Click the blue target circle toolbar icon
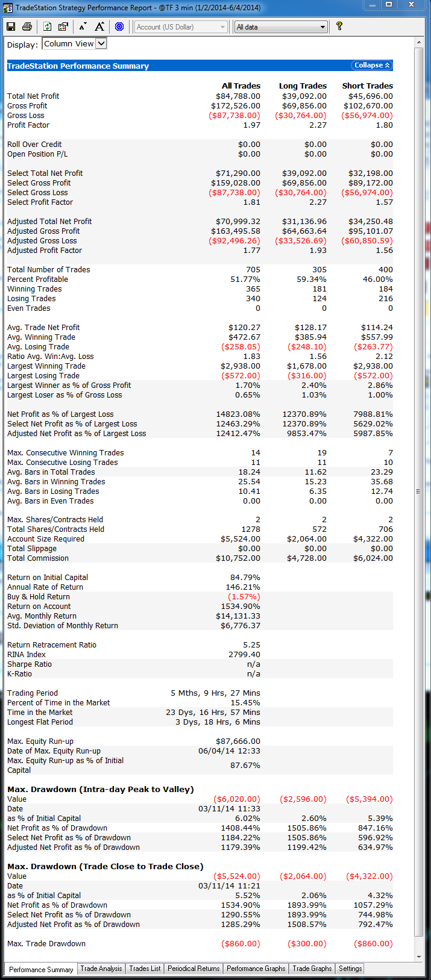 pyautogui.click(x=119, y=27)
